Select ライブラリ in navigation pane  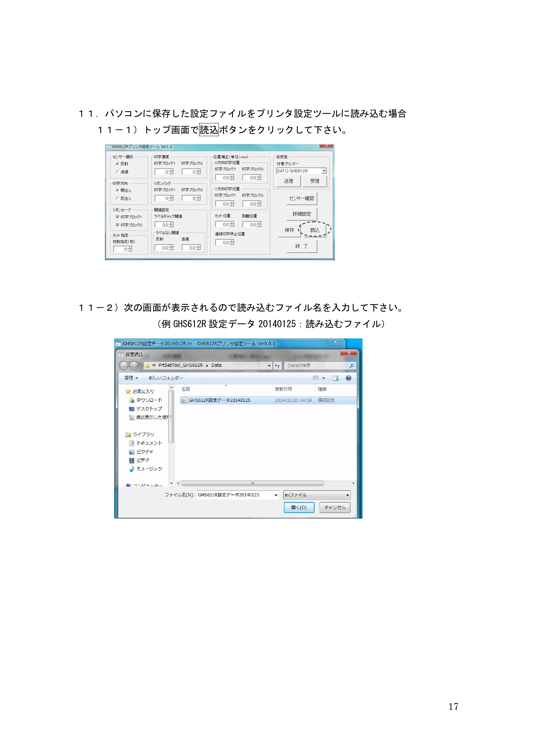(x=140, y=435)
